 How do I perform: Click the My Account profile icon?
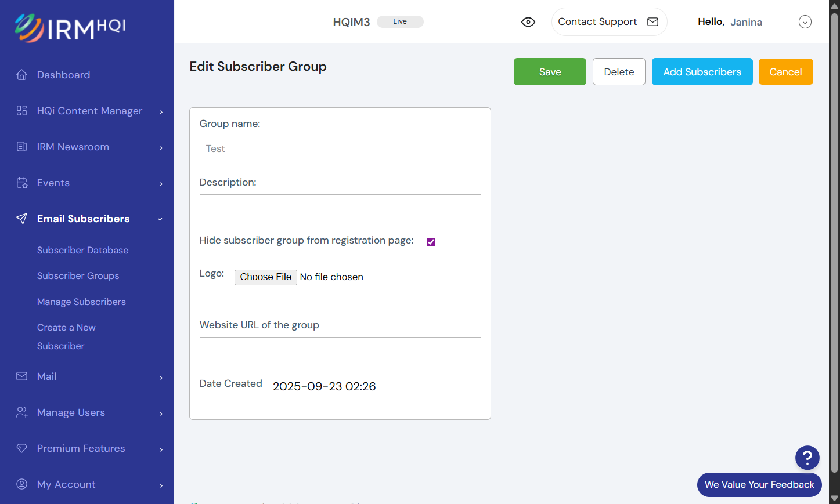tap(22, 484)
